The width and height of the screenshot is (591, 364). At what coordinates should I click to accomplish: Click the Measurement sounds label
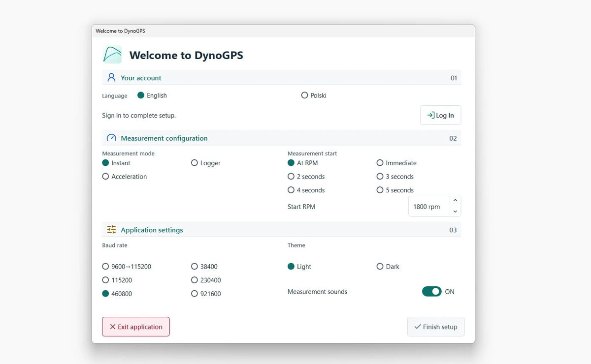point(317,292)
